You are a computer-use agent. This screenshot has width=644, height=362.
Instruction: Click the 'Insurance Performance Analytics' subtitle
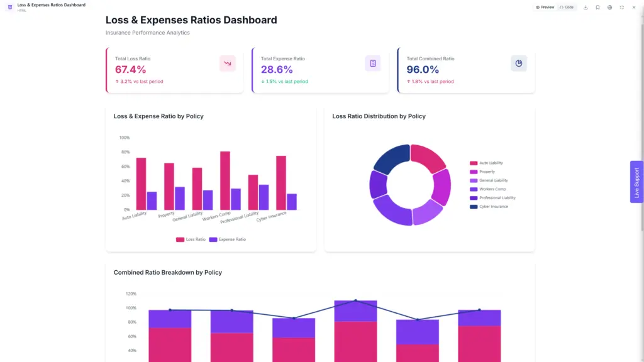point(147,33)
